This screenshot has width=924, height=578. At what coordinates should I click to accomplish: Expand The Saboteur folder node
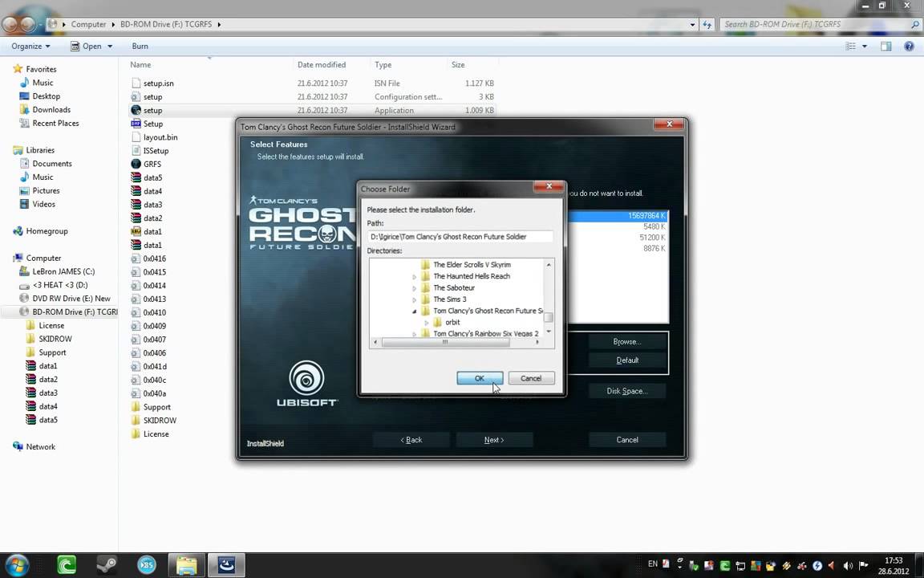[414, 288]
